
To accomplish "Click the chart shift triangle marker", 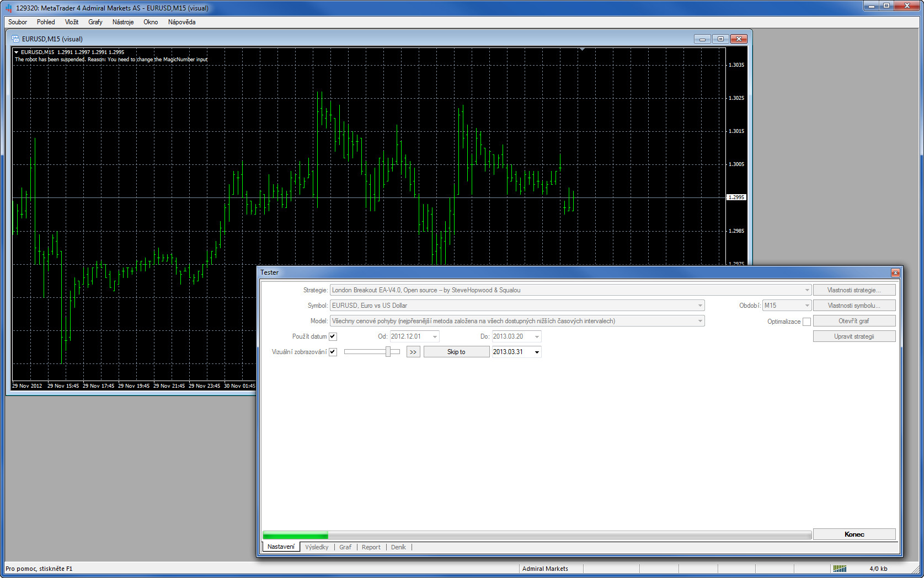I will pyautogui.click(x=582, y=50).
